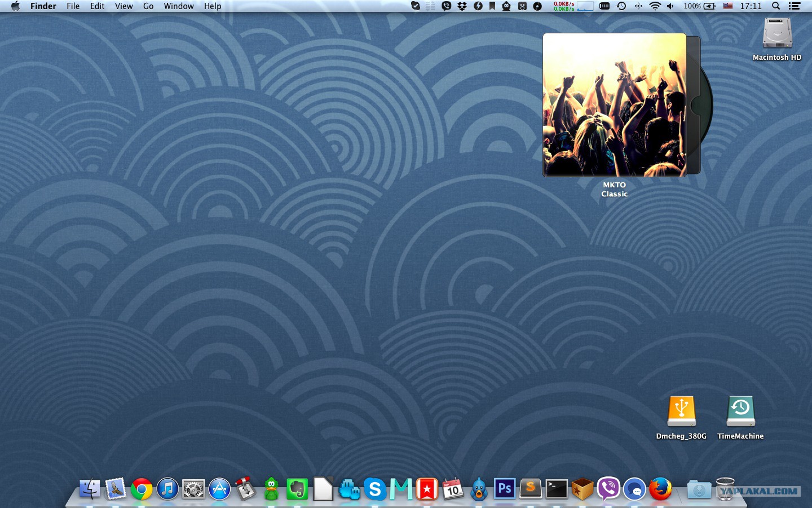812x508 pixels.
Task: Open Sublime Text from the dock
Action: [531, 489]
